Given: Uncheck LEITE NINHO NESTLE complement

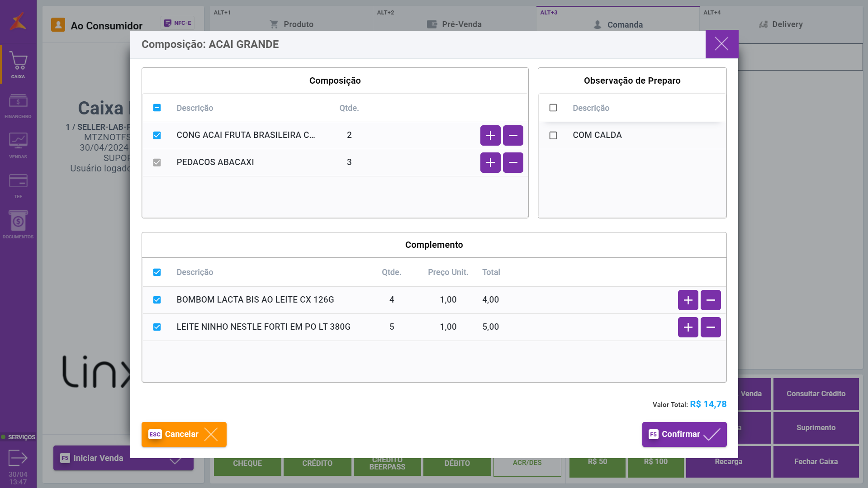Looking at the screenshot, I should 157,327.
